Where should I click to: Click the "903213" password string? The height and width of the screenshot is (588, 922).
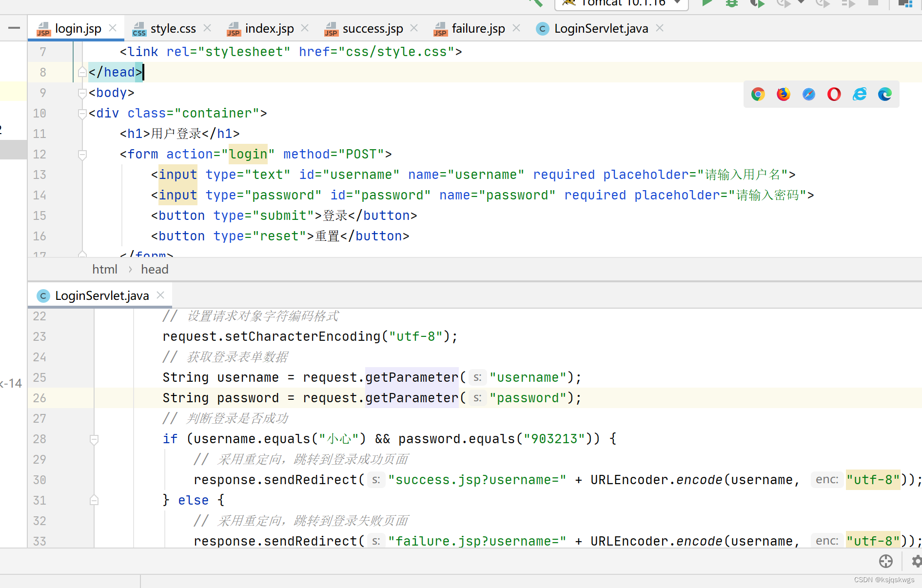[554, 439]
